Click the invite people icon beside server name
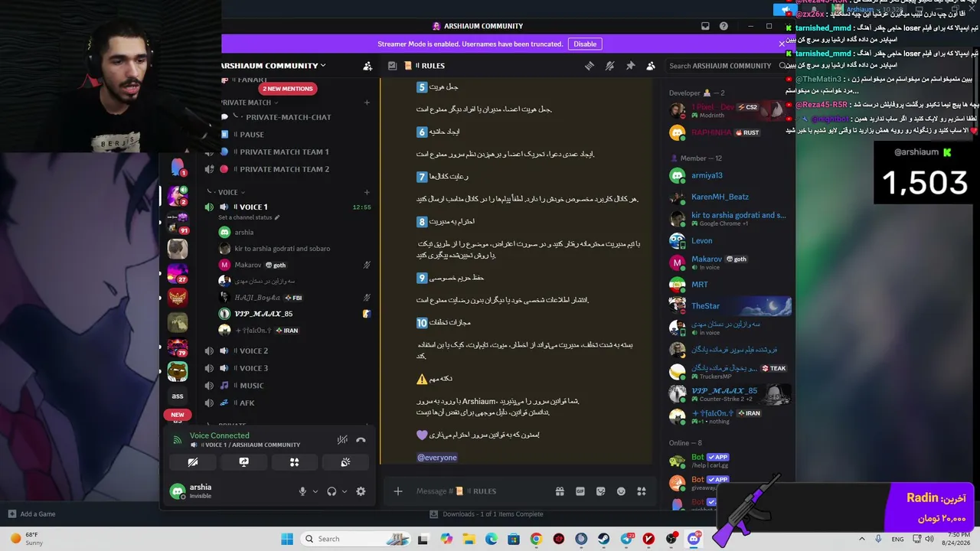980x551 pixels. pos(367,66)
